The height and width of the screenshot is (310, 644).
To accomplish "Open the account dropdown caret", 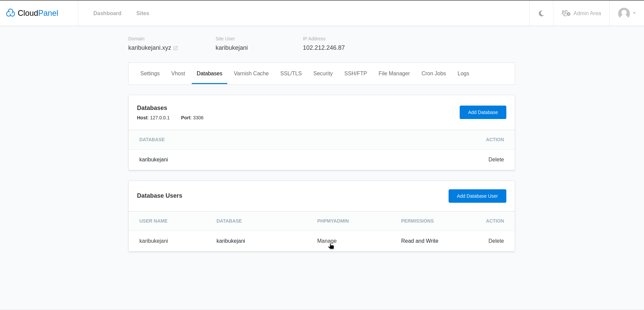I will (x=633, y=13).
